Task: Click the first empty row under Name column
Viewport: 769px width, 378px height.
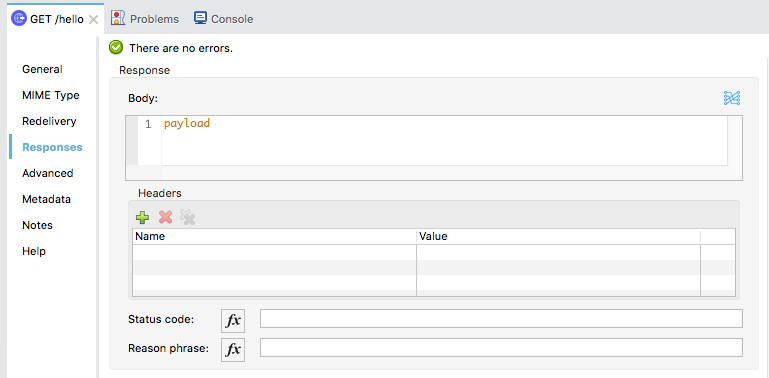Action: point(275,252)
